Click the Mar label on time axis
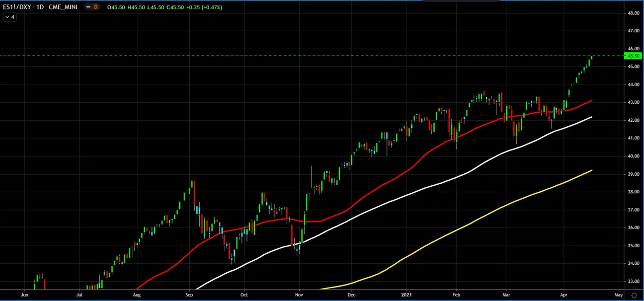The image size is (644, 301). point(506,295)
